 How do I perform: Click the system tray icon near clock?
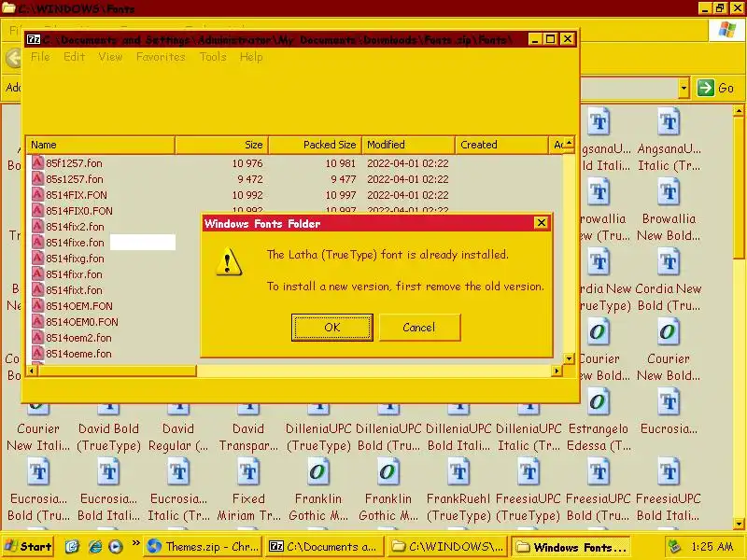click(x=674, y=547)
